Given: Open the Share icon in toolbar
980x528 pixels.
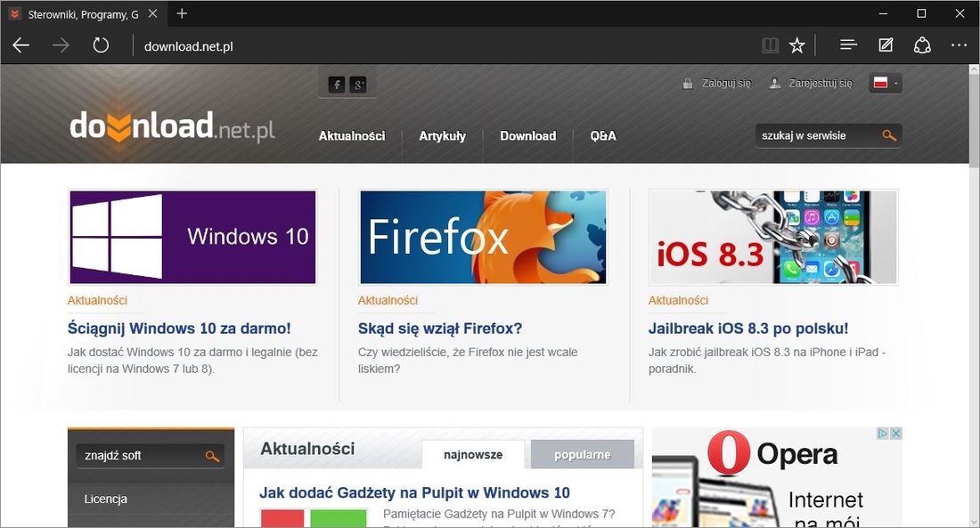Looking at the screenshot, I should click(922, 45).
